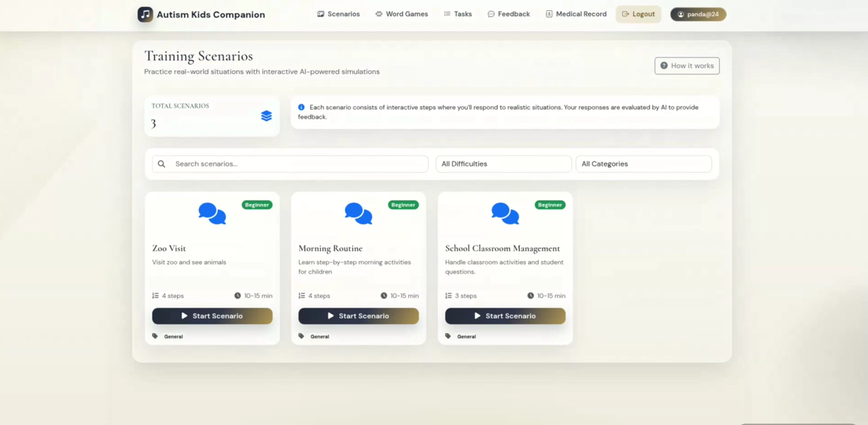
Task: Click the blue info icon
Action: 301,107
